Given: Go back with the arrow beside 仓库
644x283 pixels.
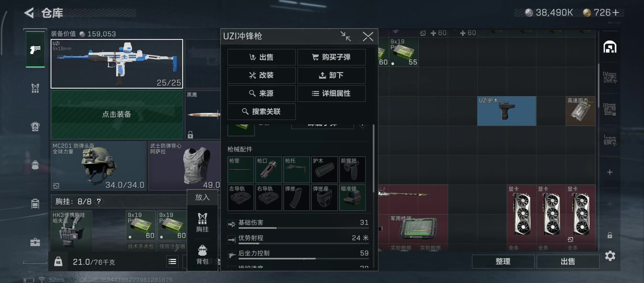Looking at the screenshot, I should point(29,13).
